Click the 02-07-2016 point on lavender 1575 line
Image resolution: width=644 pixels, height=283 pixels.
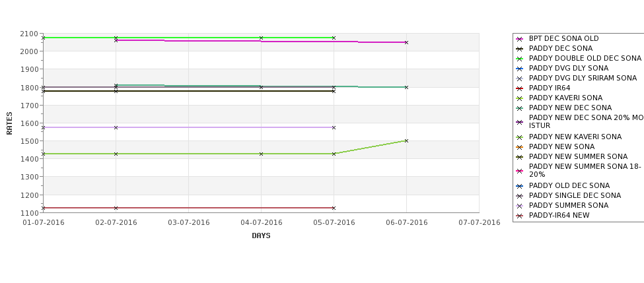tap(116, 127)
